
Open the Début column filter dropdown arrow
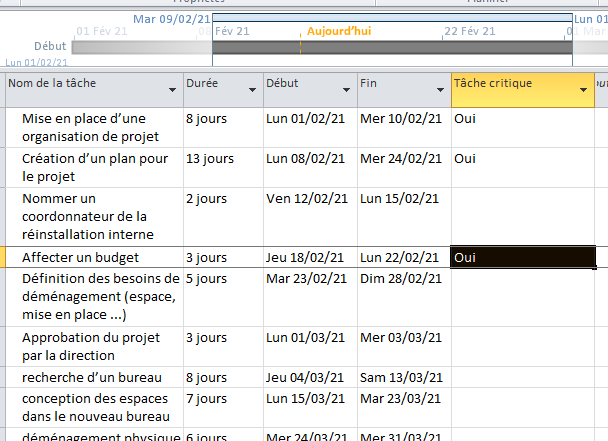point(349,90)
